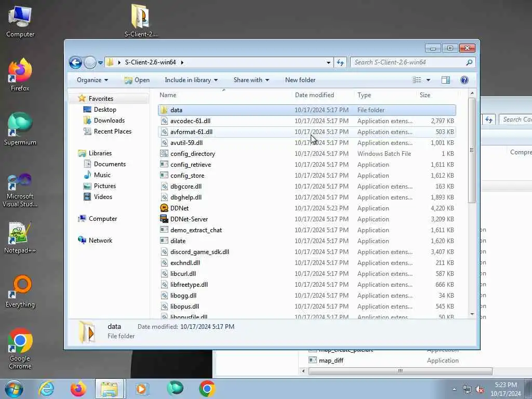Open Microsoft Visual Studio desktop shortcut

tap(20, 190)
